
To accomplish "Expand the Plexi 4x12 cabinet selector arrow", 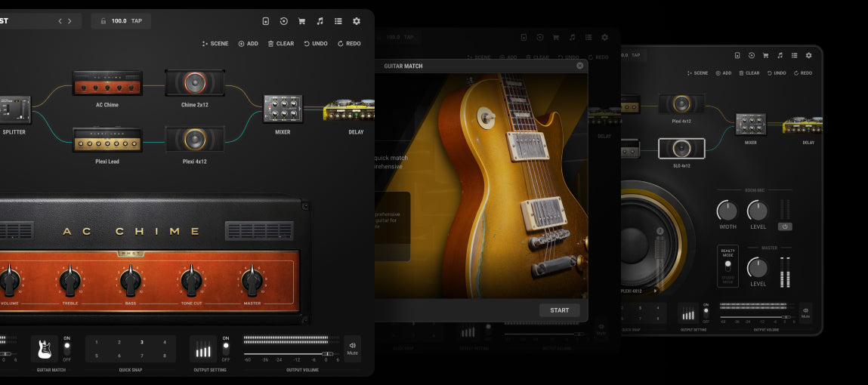I will (655, 290).
